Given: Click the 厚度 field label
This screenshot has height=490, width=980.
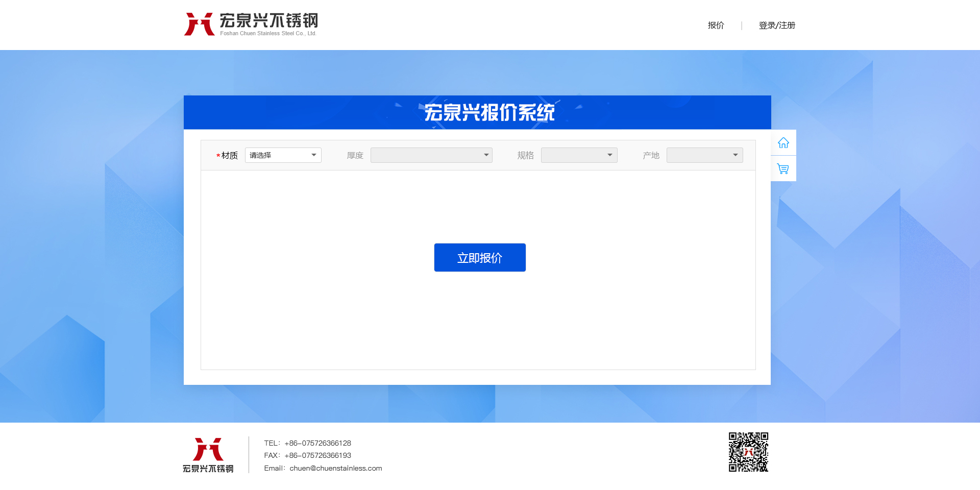Looking at the screenshot, I should (x=355, y=156).
